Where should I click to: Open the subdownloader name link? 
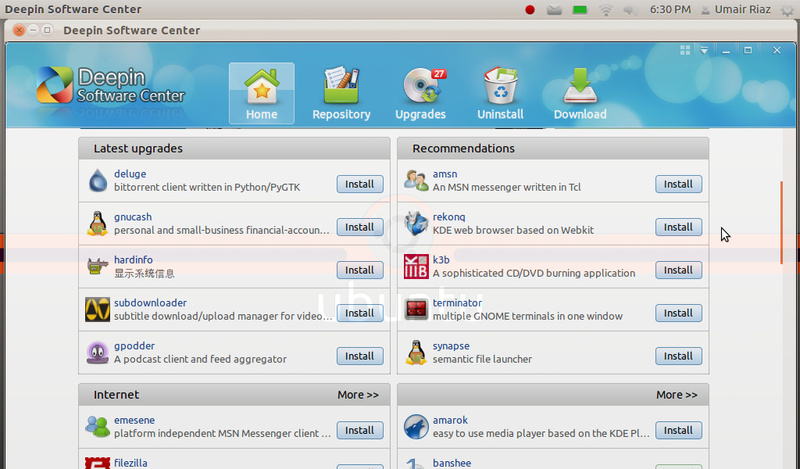[x=151, y=303]
